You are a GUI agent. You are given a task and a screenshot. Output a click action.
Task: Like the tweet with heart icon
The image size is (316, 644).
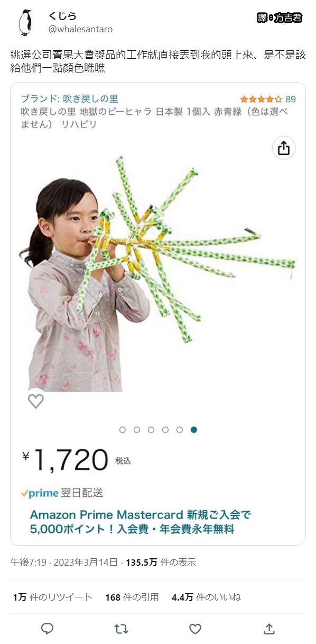click(x=195, y=628)
